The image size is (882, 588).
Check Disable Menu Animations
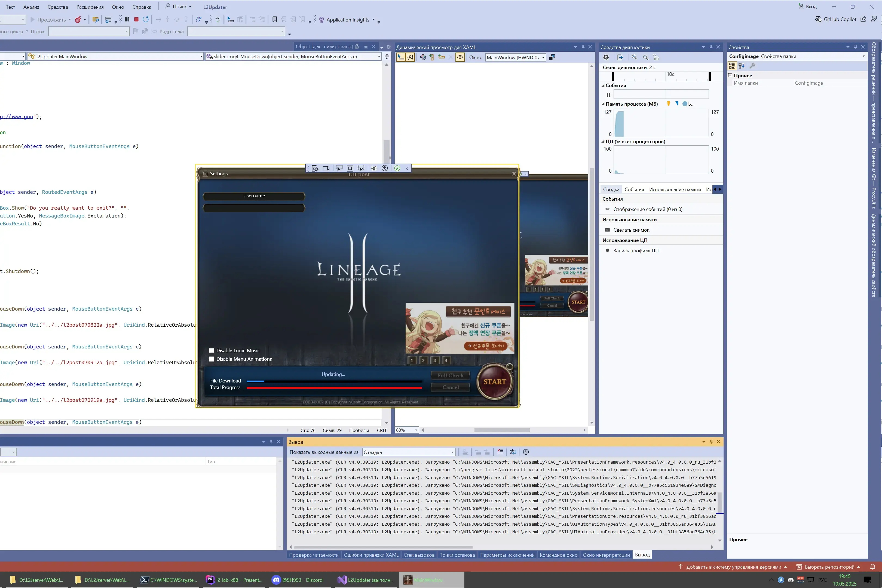212,359
